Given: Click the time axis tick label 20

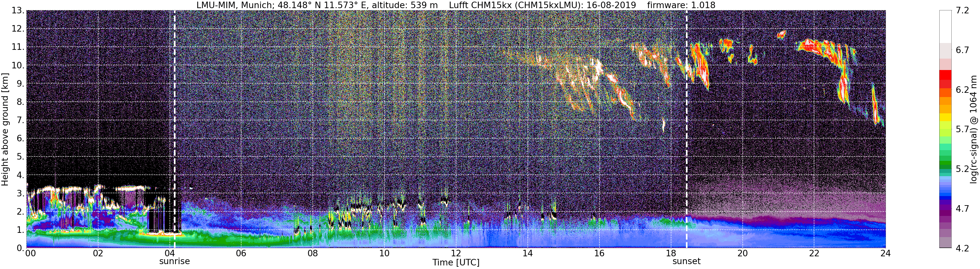Looking at the screenshot, I should 742,253.
